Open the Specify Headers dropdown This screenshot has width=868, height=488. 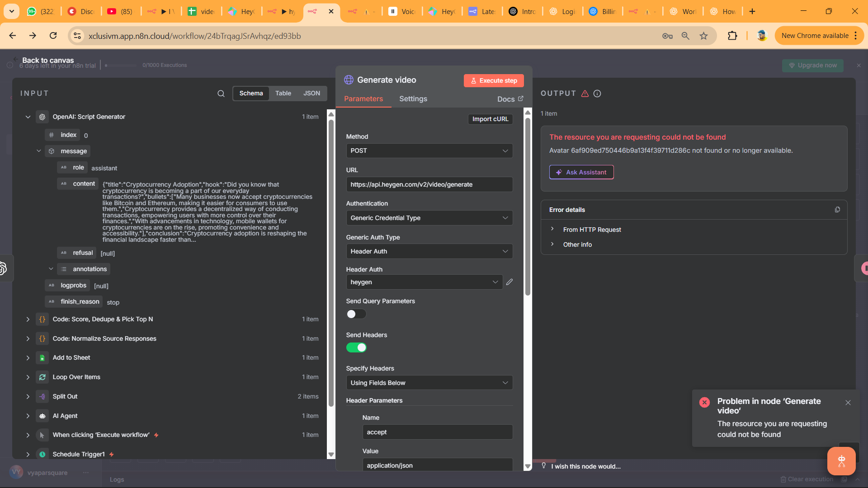pyautogui.click(x=429, y=383)
